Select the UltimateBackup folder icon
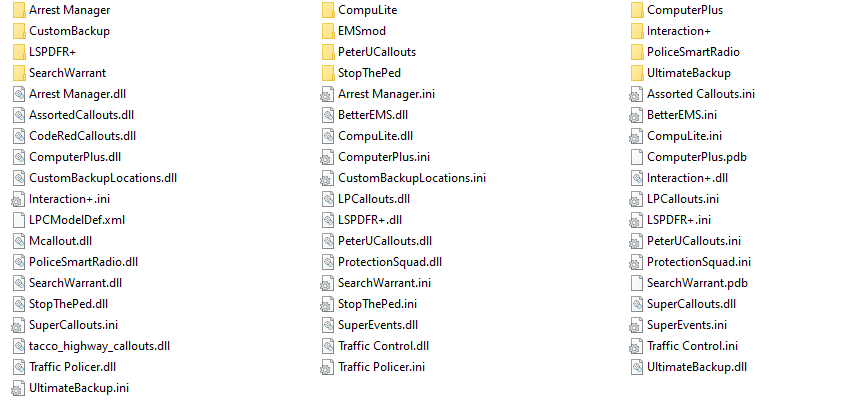Screen dimensions: 853x417 (637, 73)
